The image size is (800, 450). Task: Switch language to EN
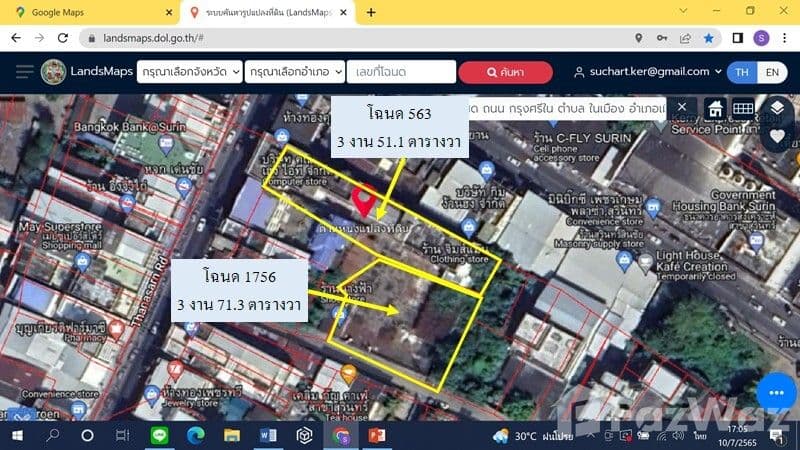pos(771,72)
